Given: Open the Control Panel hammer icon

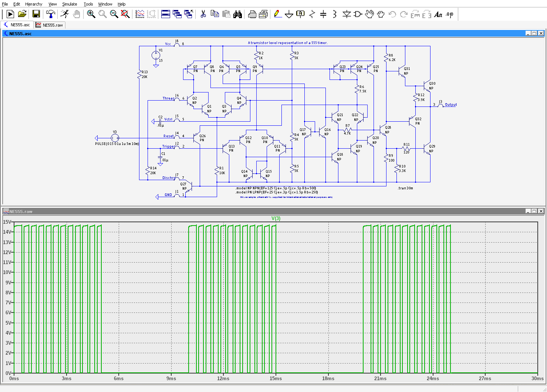Looking at the screenshot, I should pos(50,14).
